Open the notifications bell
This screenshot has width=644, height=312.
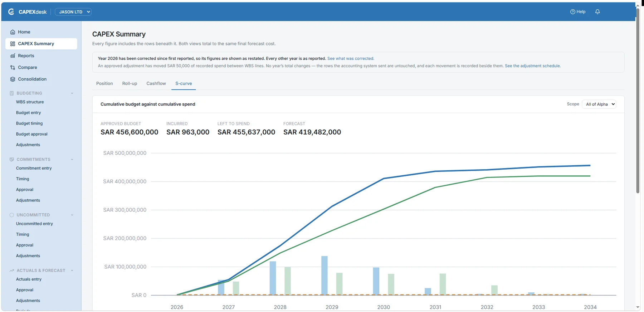(x=597, y=12)
